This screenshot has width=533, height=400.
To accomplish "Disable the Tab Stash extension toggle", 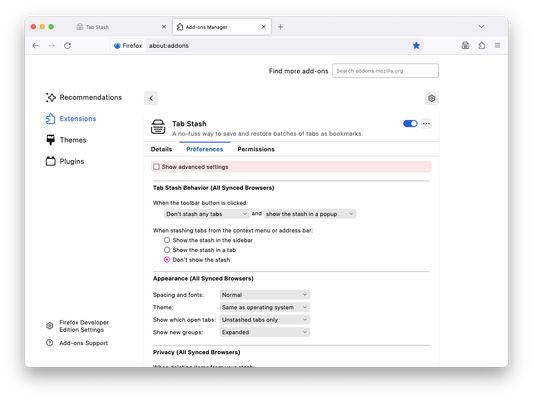I will pos(410,123).
